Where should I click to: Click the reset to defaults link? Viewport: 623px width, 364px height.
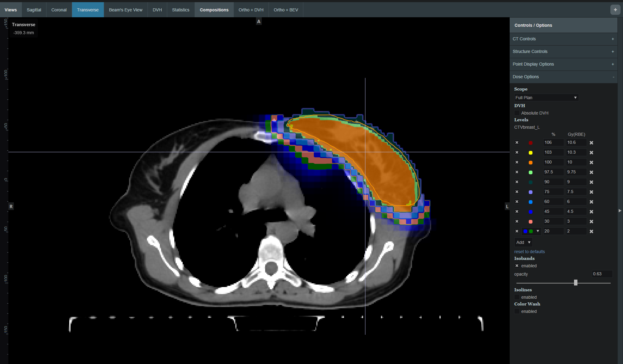pyautogui.click(x=529, y=252)
